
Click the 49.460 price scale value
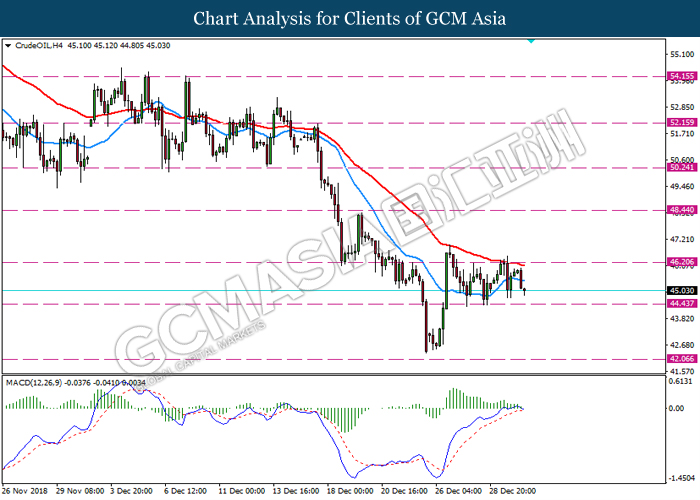point(682,186)
